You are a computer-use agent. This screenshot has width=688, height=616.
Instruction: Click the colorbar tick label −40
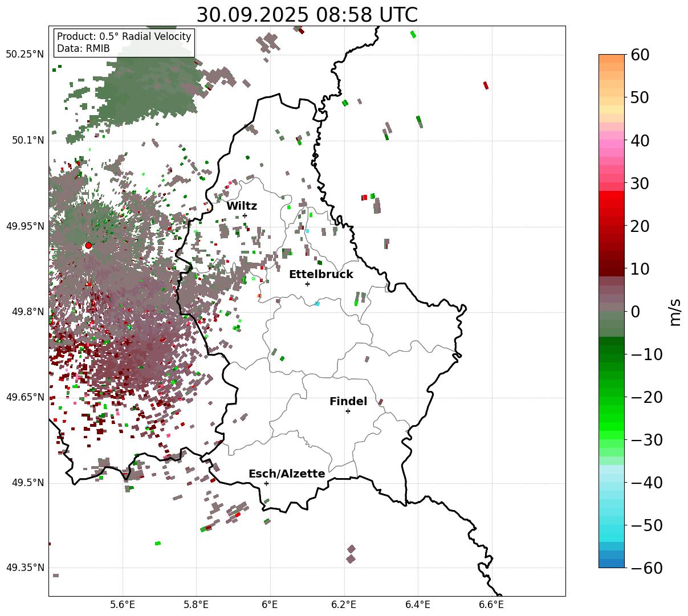click(x=646, y=482)
